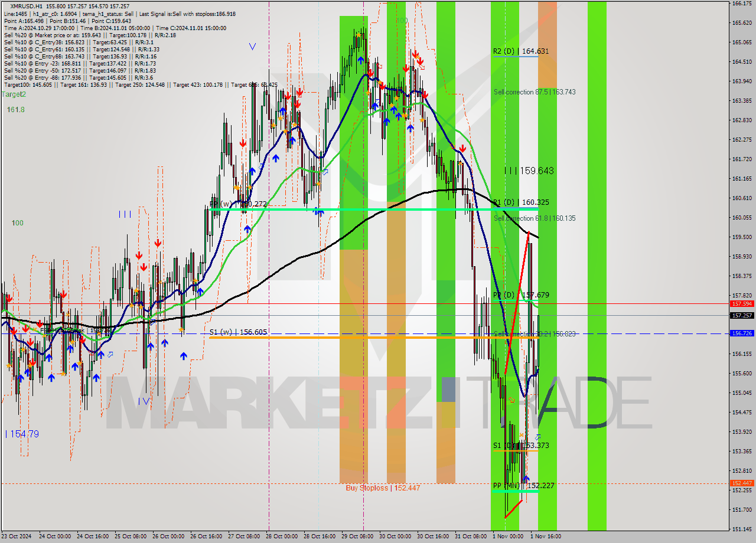
Task: Click the green '100' Fibonacci label
Action: tap(17, 223)
